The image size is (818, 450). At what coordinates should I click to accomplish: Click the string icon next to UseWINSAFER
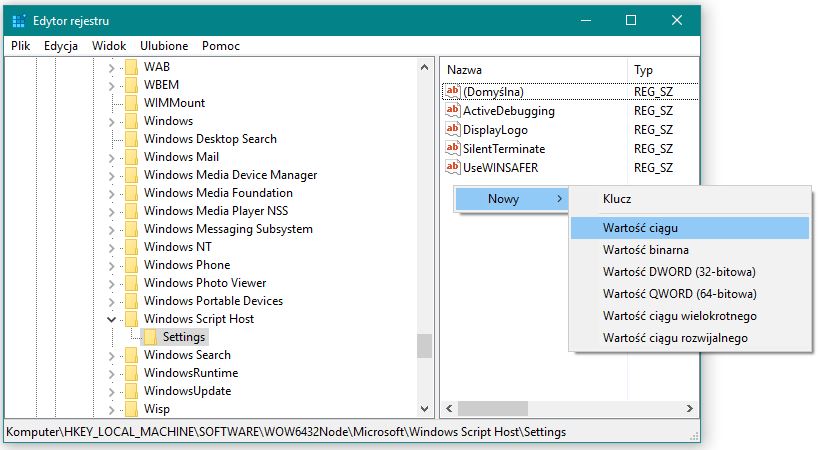(x=452, y=167)
